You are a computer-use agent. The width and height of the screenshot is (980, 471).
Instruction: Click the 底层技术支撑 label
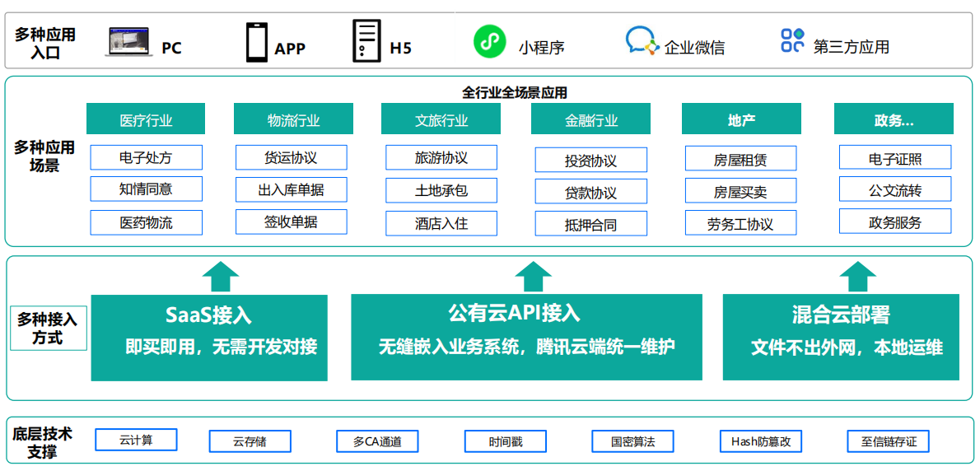(x=43, y=442)
